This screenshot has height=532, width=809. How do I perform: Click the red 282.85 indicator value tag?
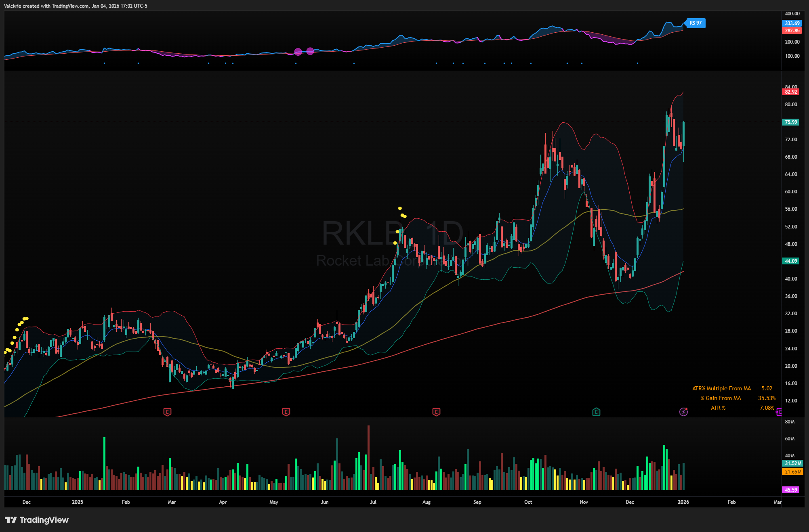pos(792,31)
